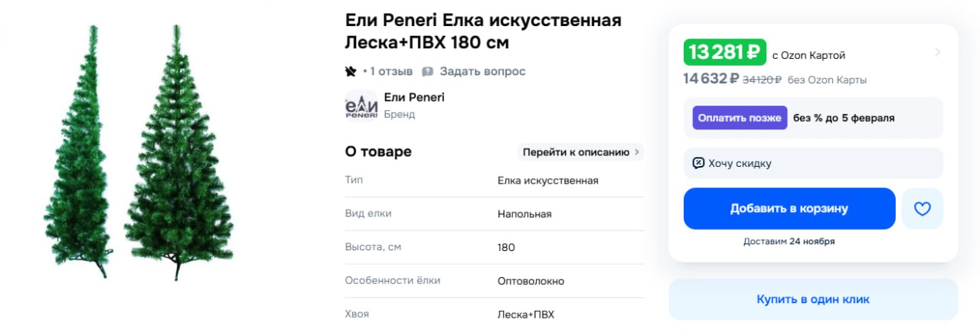Click the green 13 281 ₽ price badge

pos(725,53)
